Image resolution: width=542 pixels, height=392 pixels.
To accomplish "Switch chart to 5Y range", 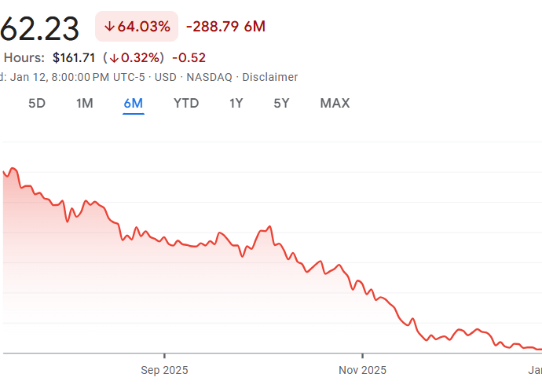I will pos(281,103).
